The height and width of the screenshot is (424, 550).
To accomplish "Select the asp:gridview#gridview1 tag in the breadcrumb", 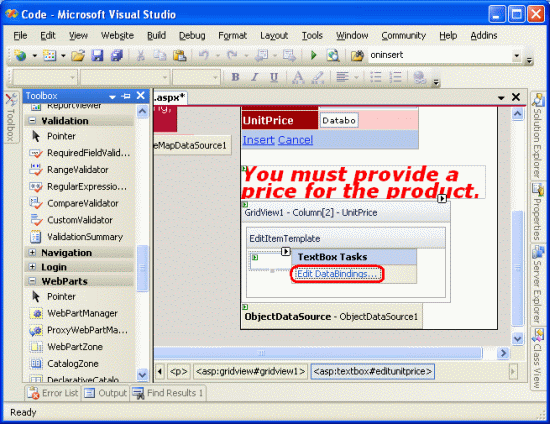I will tap(250, 371).
